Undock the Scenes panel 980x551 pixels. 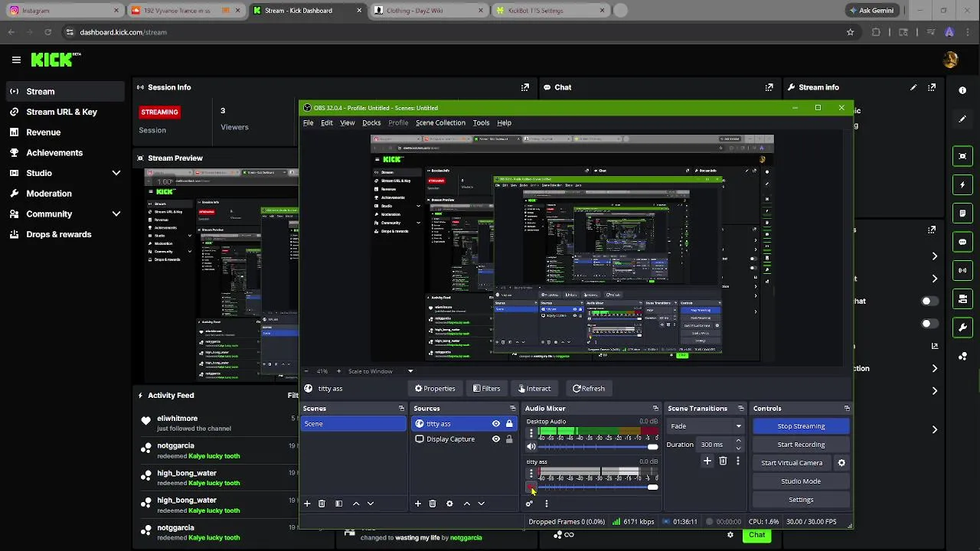tap(401, 409)
